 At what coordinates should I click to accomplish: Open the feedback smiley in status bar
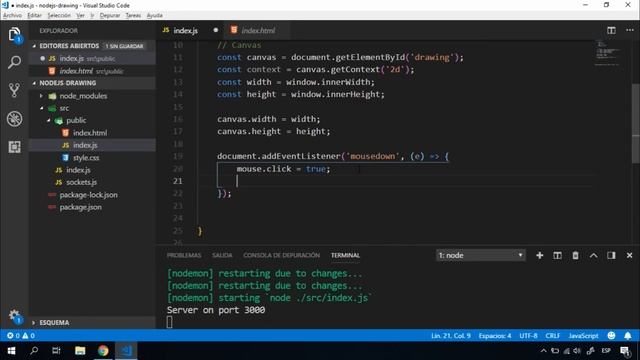[611, 336]
